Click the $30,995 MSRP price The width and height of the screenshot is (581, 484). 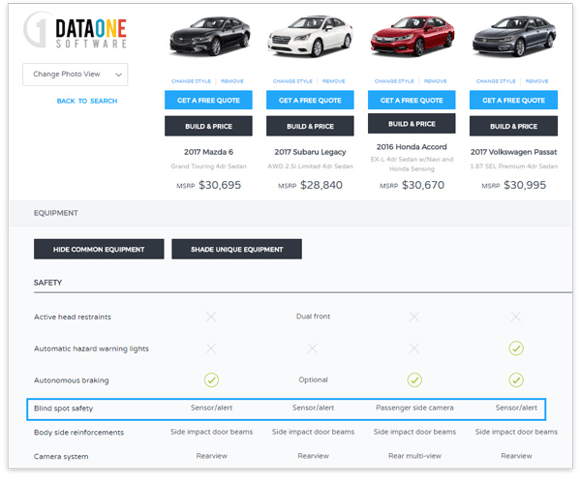[x=525, y=185]
